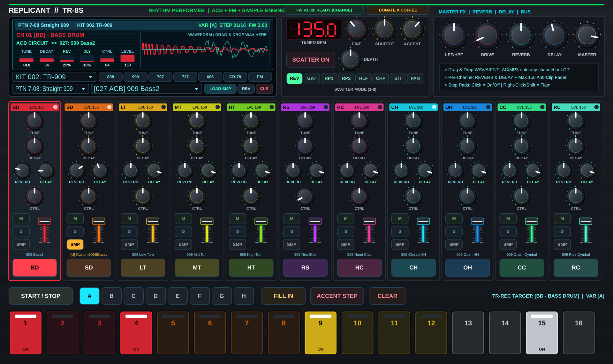Click the master REVERB knob
Viewport: 613px width, 364px height.
521,35
